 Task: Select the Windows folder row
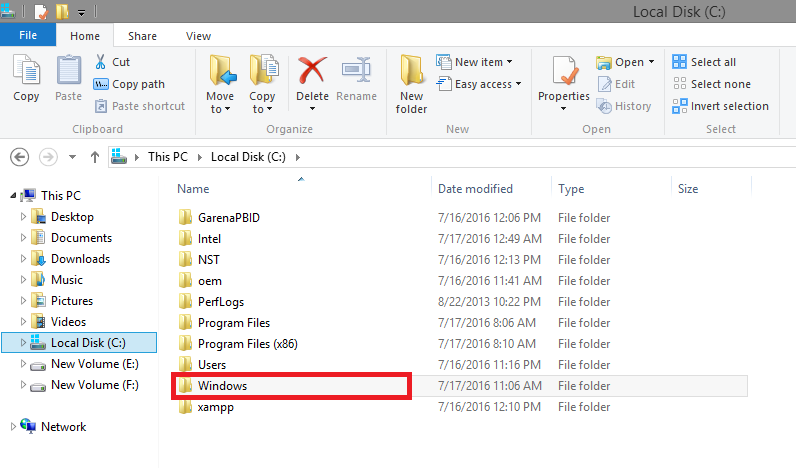point(459,386)
